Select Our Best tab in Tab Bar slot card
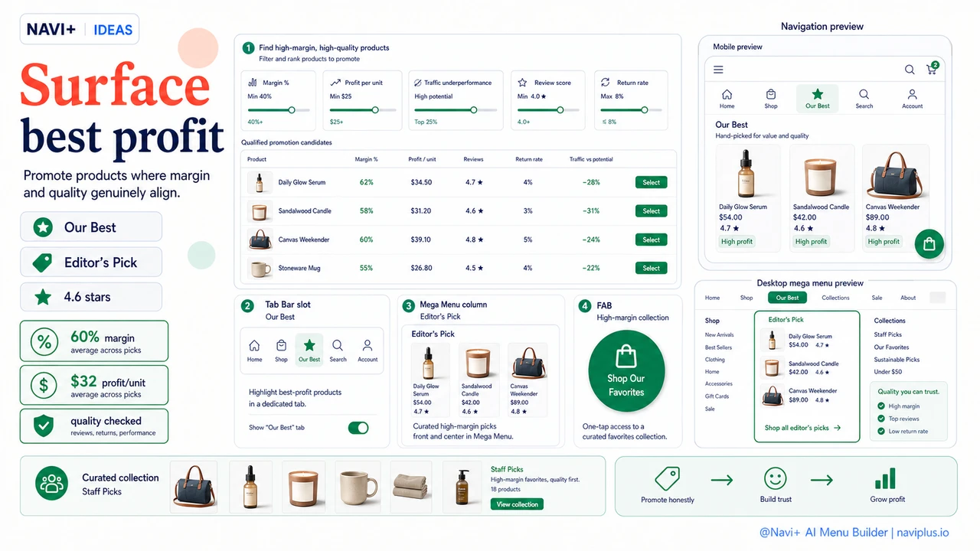This screenshot has height=551, width=980. pyautogui.click(x=309, y=349)
